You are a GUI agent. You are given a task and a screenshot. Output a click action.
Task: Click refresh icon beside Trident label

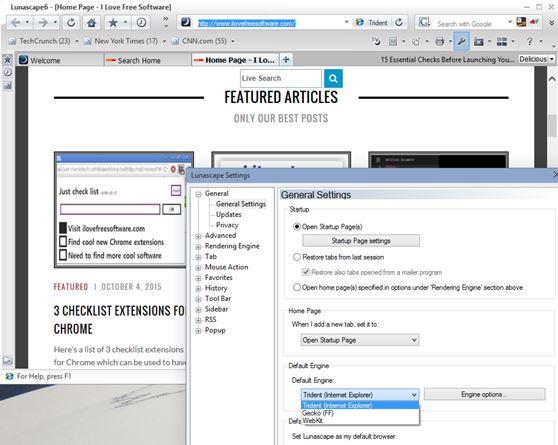tap(399, 22)
